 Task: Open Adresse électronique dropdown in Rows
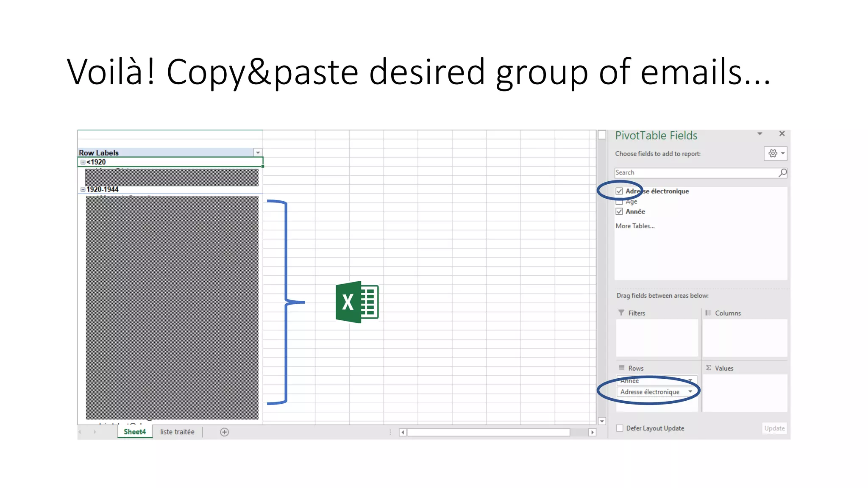coord(690,392)
